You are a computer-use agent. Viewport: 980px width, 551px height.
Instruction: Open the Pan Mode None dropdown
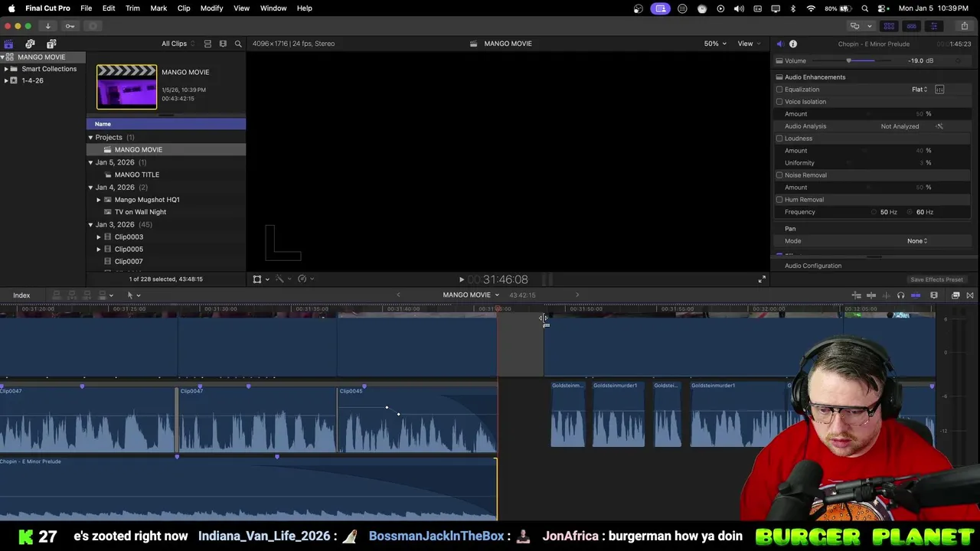[917, 241]
